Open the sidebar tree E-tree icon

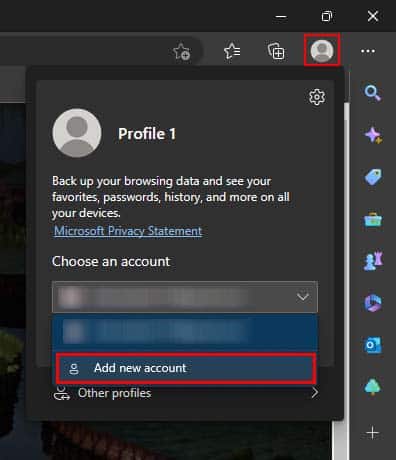pyautogui.click(x=373, y=387)
